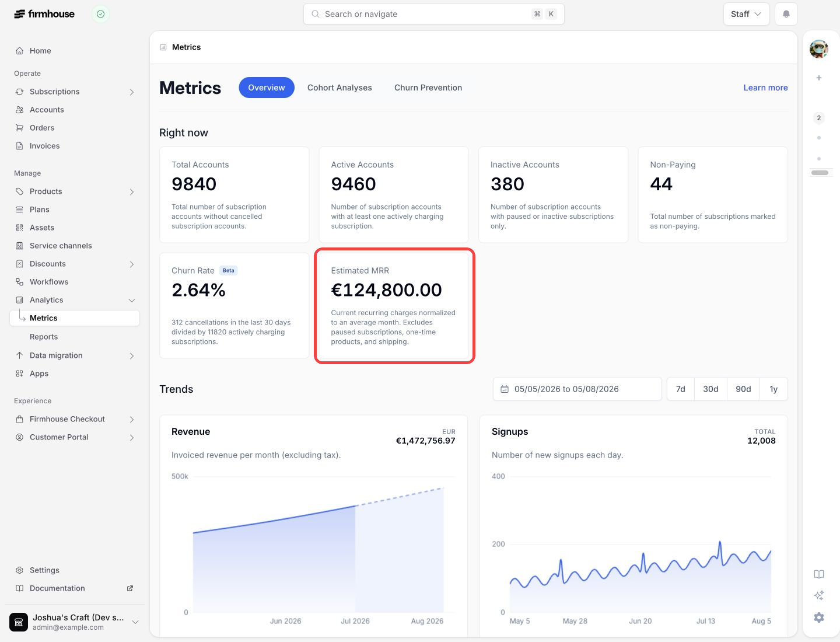Select the Overview tab

coord(267,88)
